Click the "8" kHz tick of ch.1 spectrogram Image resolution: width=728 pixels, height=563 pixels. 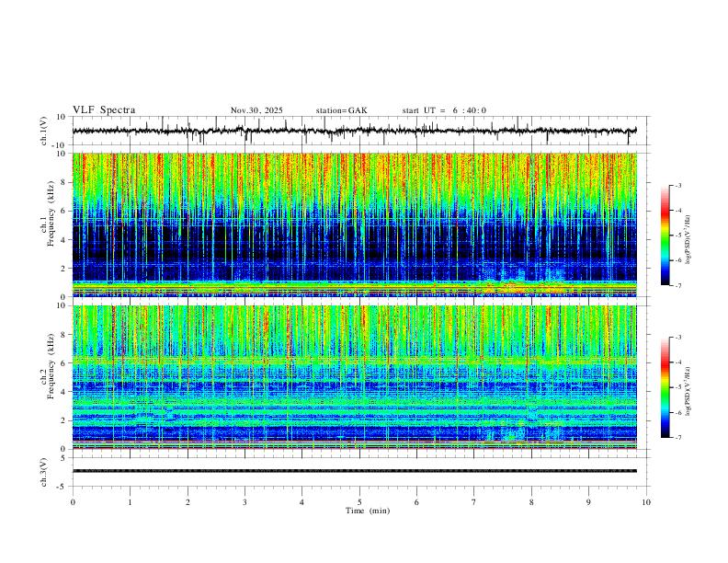pos(65,182)
